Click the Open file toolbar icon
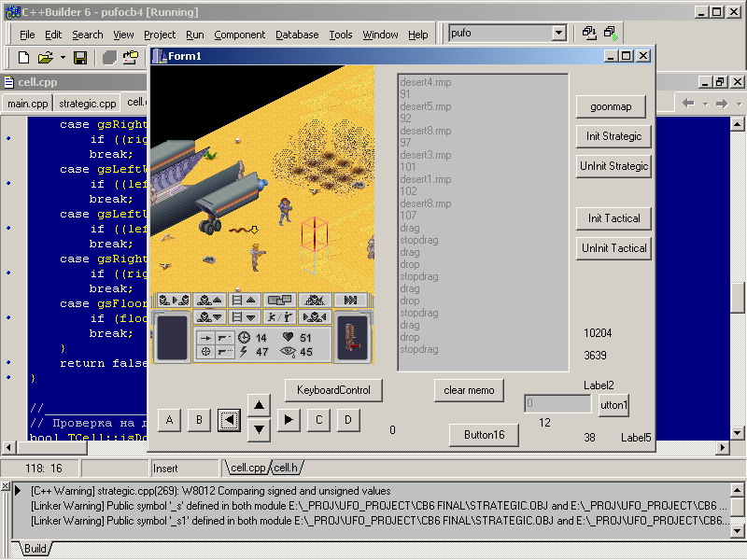Image resolution: width=747 pixels, height=560 pixels. [x=45, y=58]
